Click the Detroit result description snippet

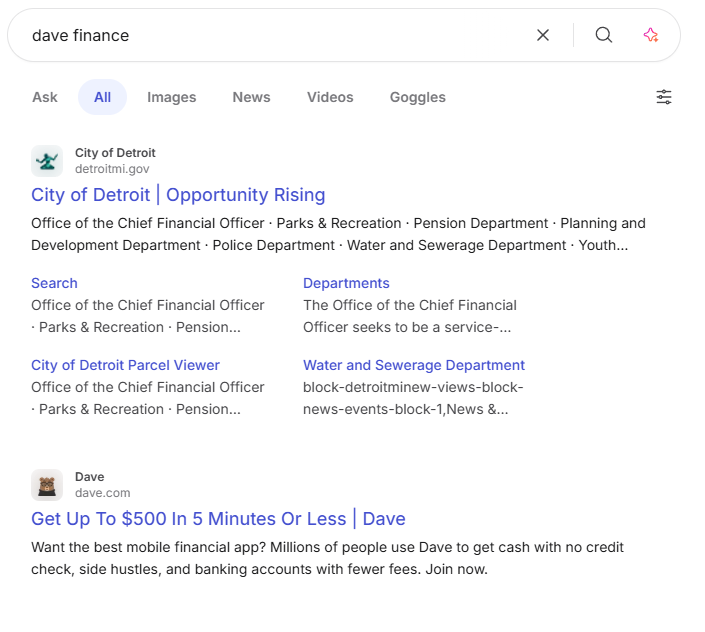click(x=338, y=234)
